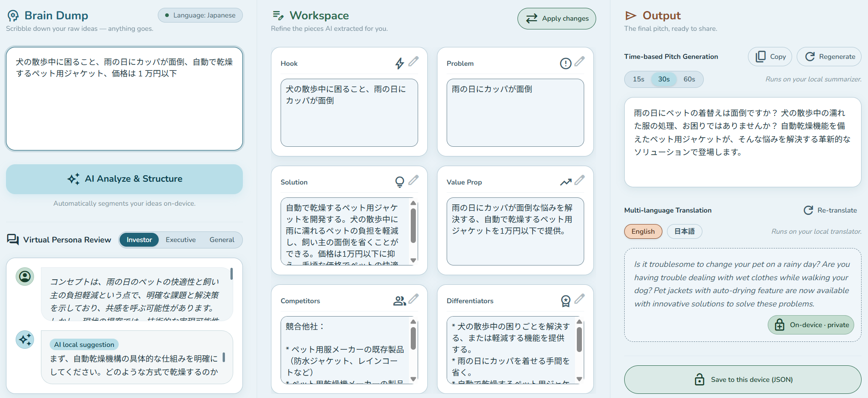Click the sparkle icon in AI Analyze button
The image size is (868, 398).
[x=74, y=179]
